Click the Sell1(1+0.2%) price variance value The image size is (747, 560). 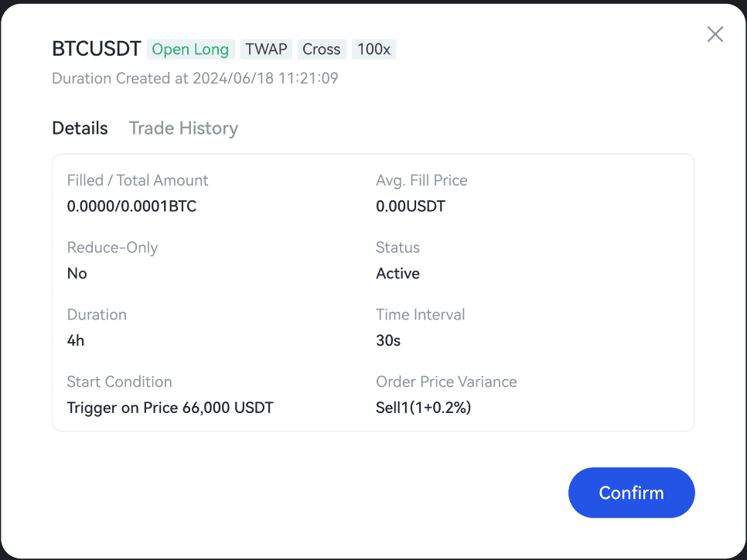click(424, 408)
